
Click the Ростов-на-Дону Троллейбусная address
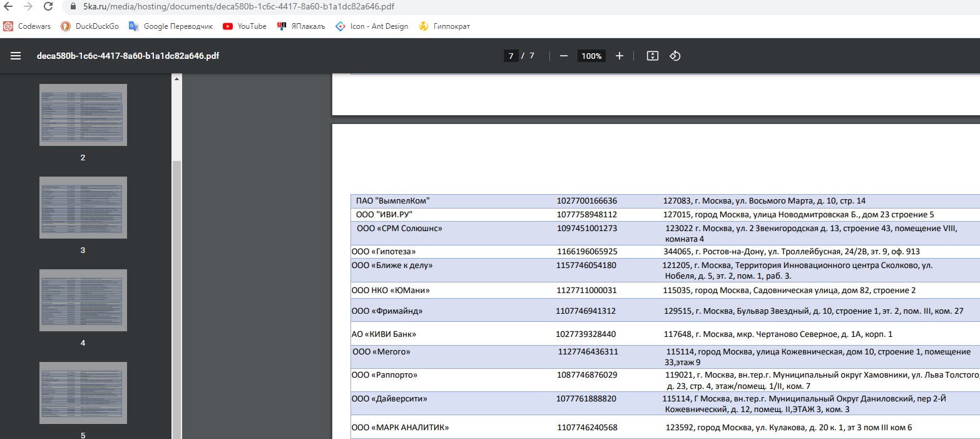792,252
